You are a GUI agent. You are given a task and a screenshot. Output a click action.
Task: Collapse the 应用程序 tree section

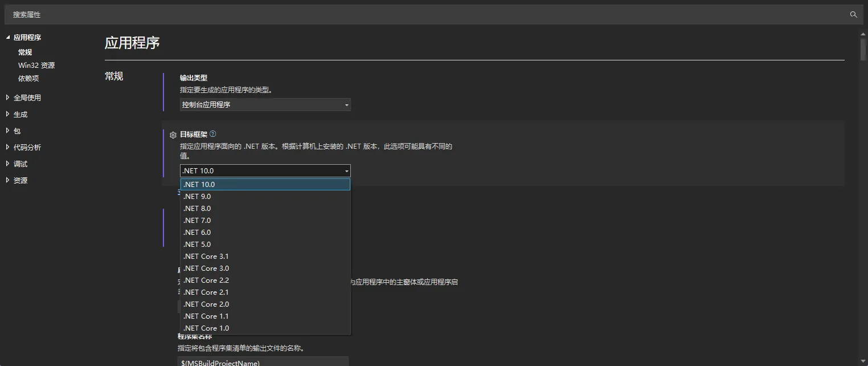[x=8, y=37]
